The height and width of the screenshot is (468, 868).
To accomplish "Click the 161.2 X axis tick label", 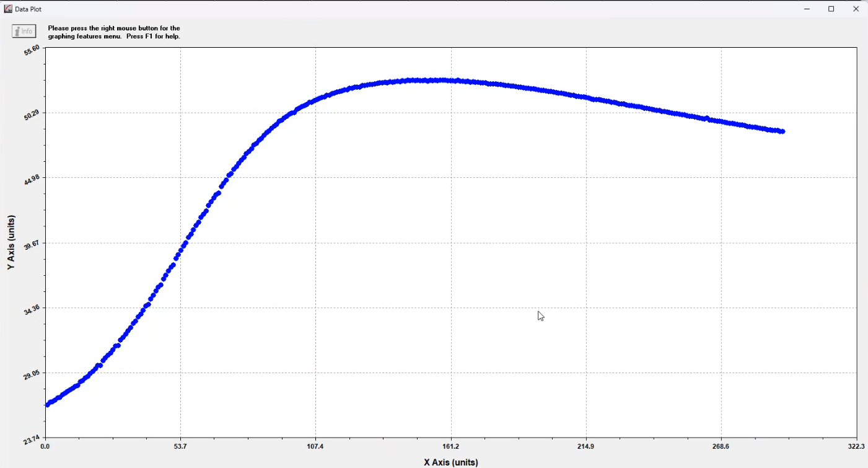I will point(450,446).
